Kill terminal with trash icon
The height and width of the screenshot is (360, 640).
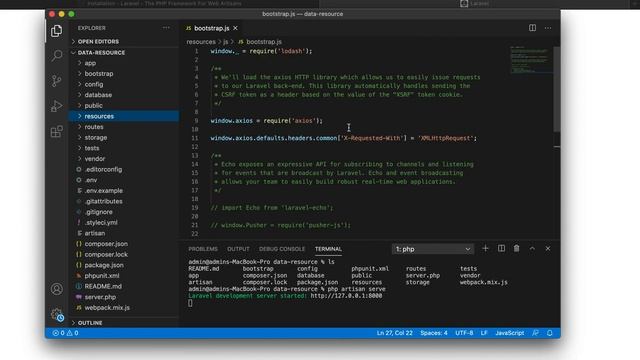[516, 248]
